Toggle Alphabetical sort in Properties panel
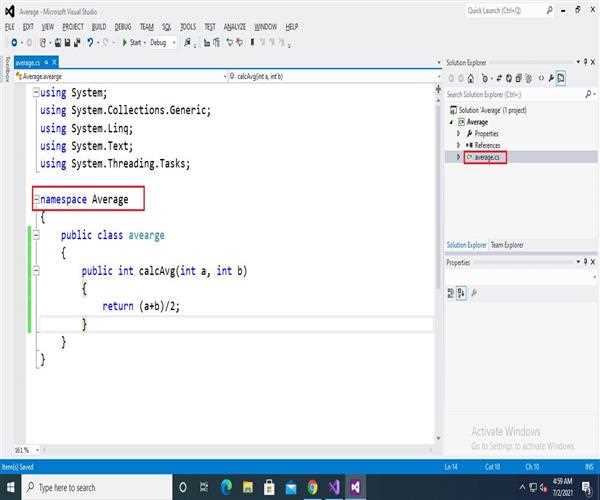Screen dimensions: 600x500 pyautogui.click(x=461, y=293)
